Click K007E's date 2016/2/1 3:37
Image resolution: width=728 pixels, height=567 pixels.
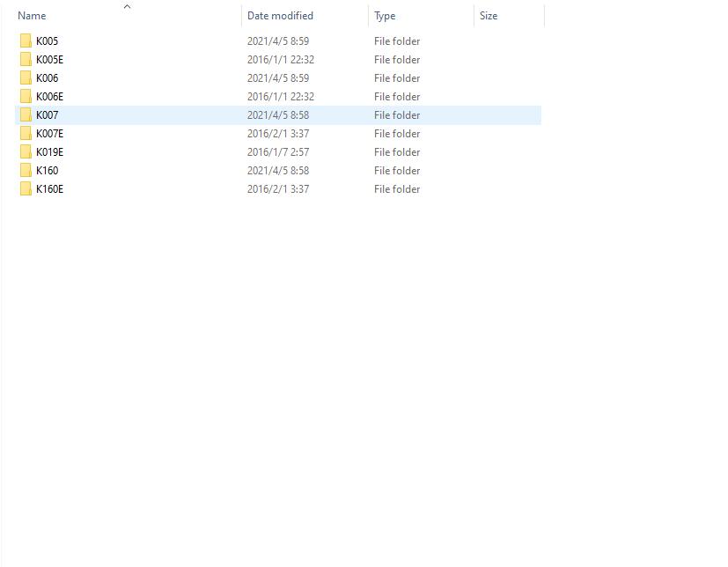pyautogui.click(x=278, y=134)
